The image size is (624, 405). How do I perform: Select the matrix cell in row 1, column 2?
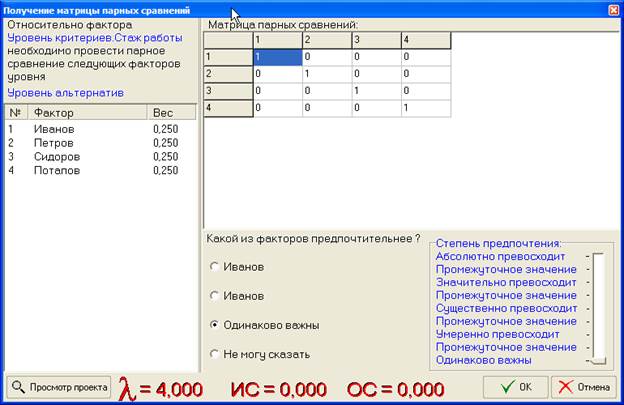pos(326,57)
